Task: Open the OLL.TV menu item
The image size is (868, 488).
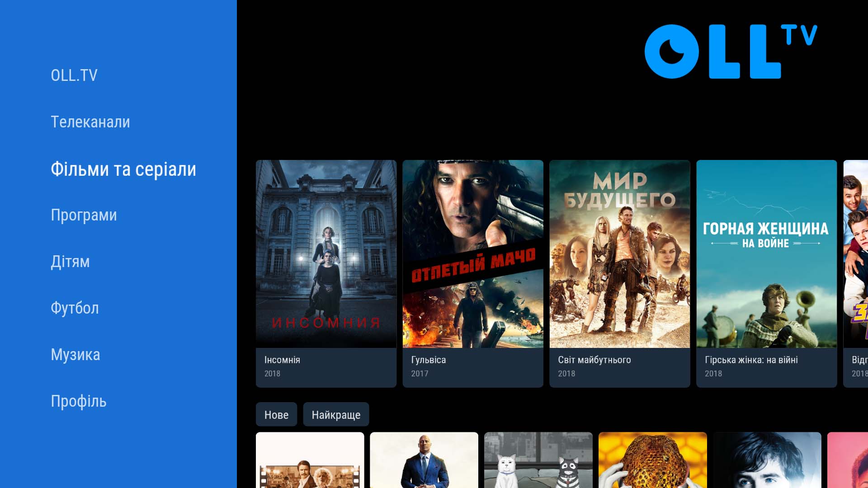Action: [74, 75]
